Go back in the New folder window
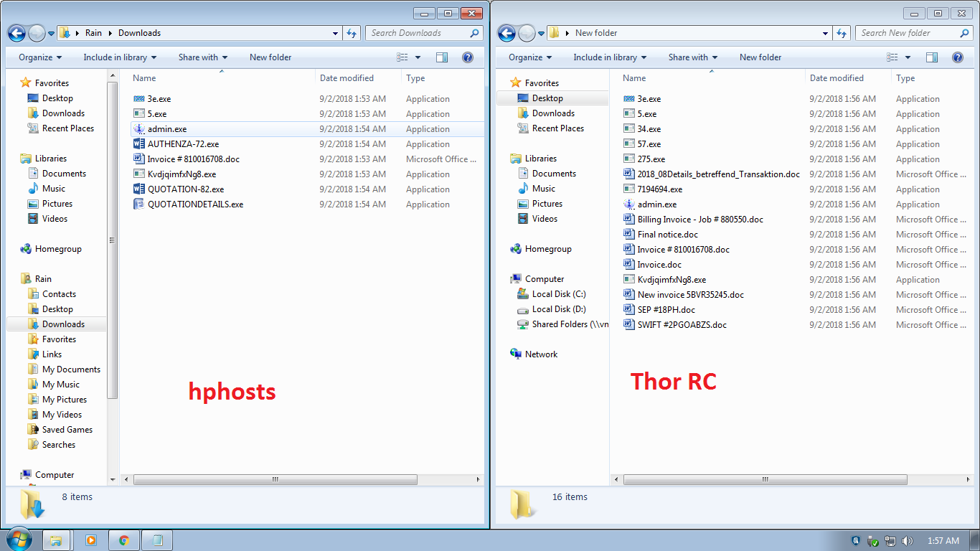980x551 pixels. 507,33
